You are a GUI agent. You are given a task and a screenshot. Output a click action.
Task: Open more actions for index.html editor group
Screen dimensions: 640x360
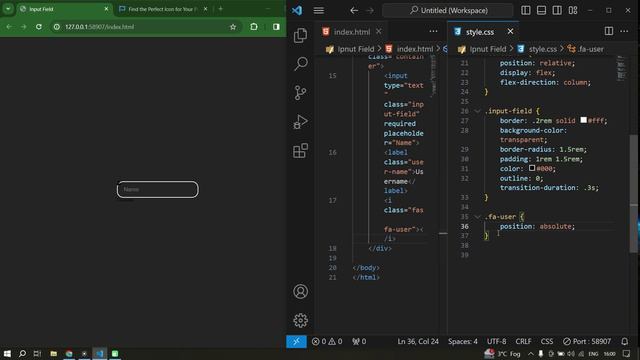(433, 31)
